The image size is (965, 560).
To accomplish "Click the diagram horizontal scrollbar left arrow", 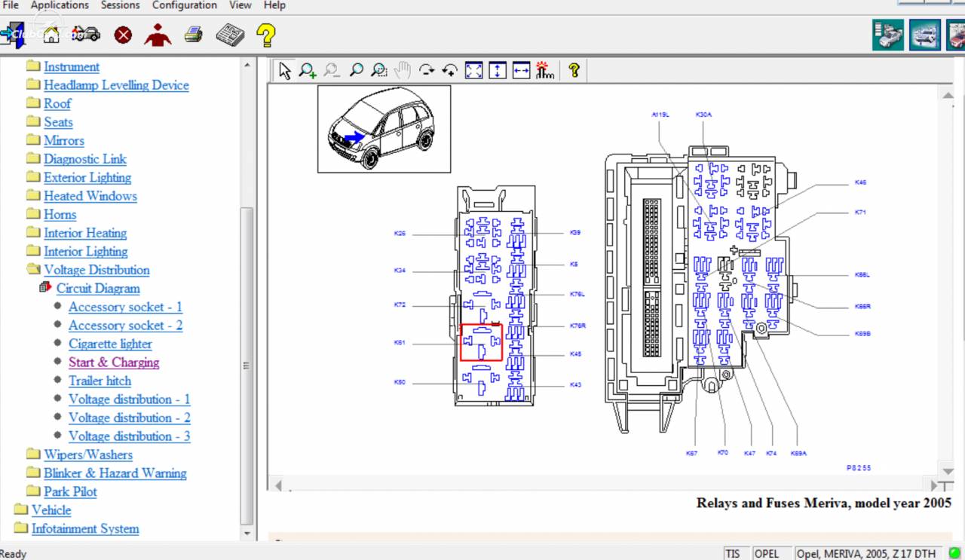I will (x=278, y=485).
